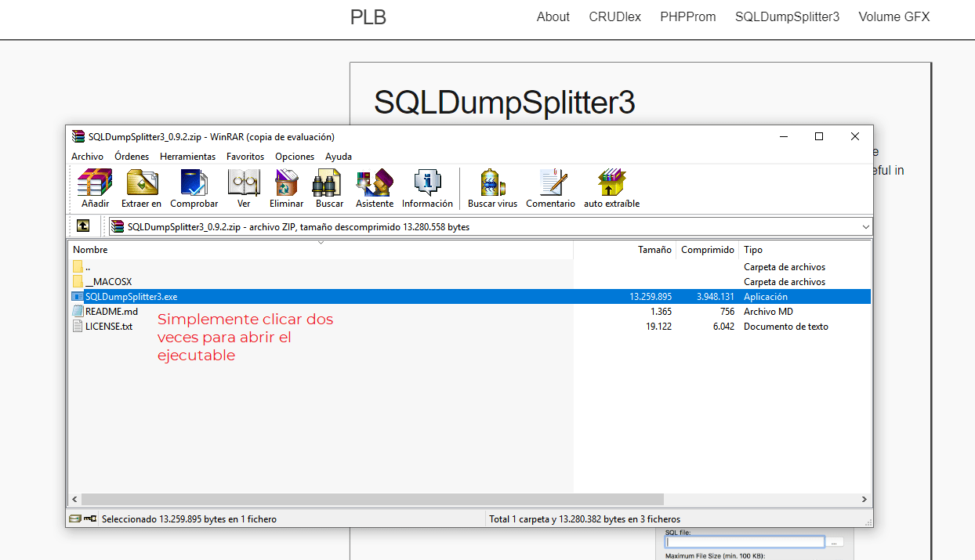Click the 1.365 size value
Screen dimensions: 975x560
pyautogui.click(x=661, y=312)
